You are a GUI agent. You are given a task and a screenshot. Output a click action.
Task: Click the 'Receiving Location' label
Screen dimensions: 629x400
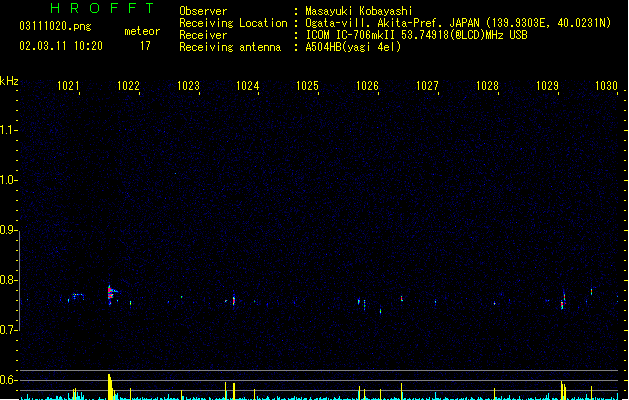(x=233, y=23)
